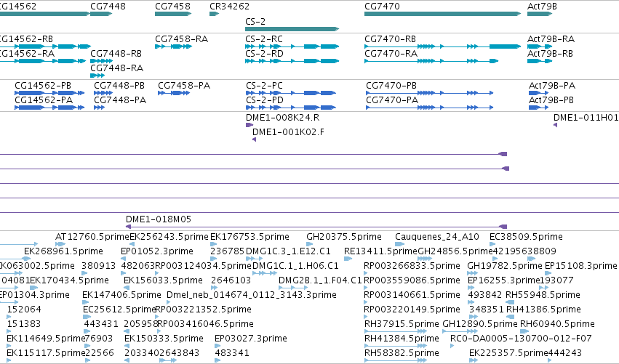Select transcript CG14562-RA
Image resolution: width=619 pixels, height=364 pixels.
pos(43,61)
